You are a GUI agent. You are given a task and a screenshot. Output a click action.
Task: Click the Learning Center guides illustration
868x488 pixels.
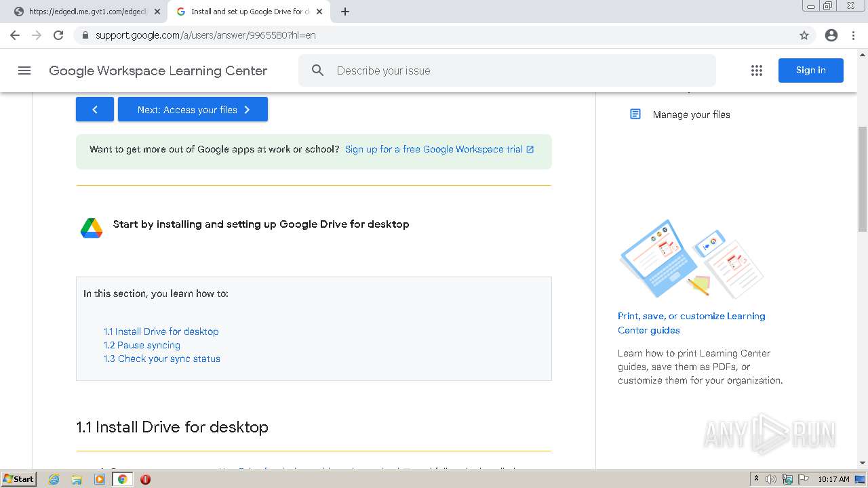tap(691, 259)
